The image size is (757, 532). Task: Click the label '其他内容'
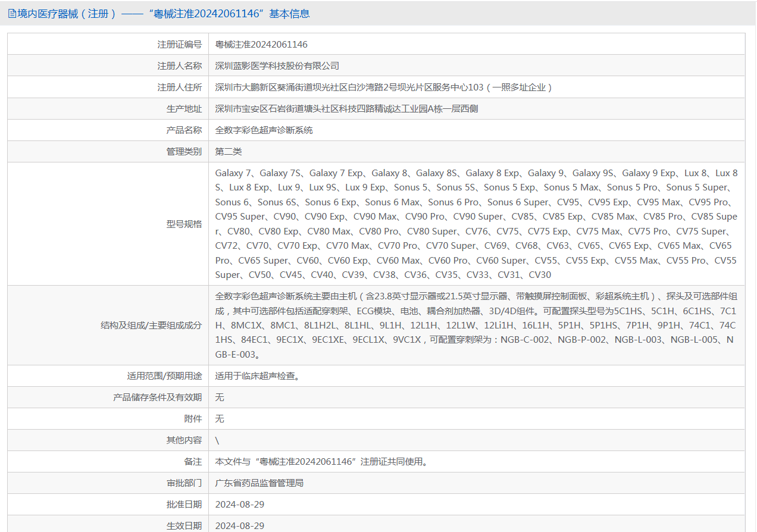(x=184, y=440)
